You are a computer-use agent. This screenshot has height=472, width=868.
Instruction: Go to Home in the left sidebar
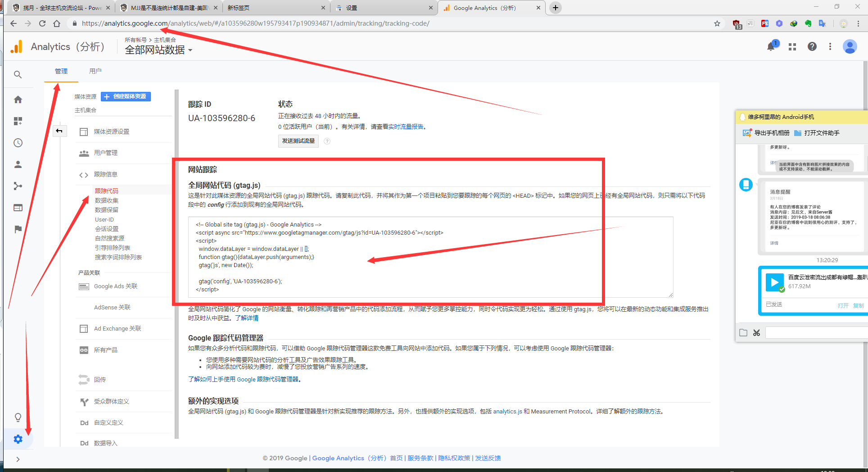coord(18,100)
